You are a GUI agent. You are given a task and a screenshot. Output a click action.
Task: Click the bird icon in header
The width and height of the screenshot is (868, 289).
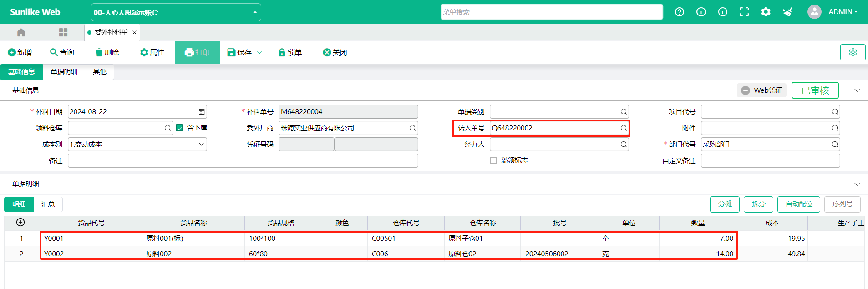[787, 12]
